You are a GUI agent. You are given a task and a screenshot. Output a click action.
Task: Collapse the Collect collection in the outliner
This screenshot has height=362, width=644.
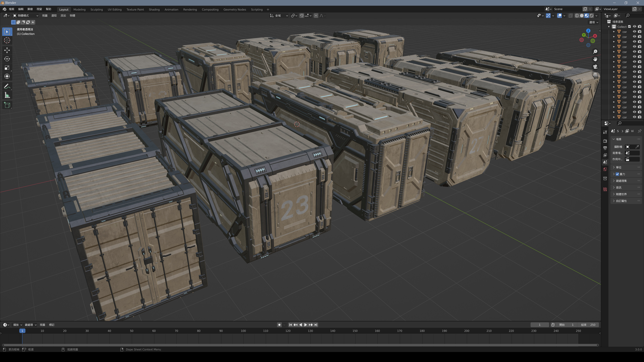[609, 27]
